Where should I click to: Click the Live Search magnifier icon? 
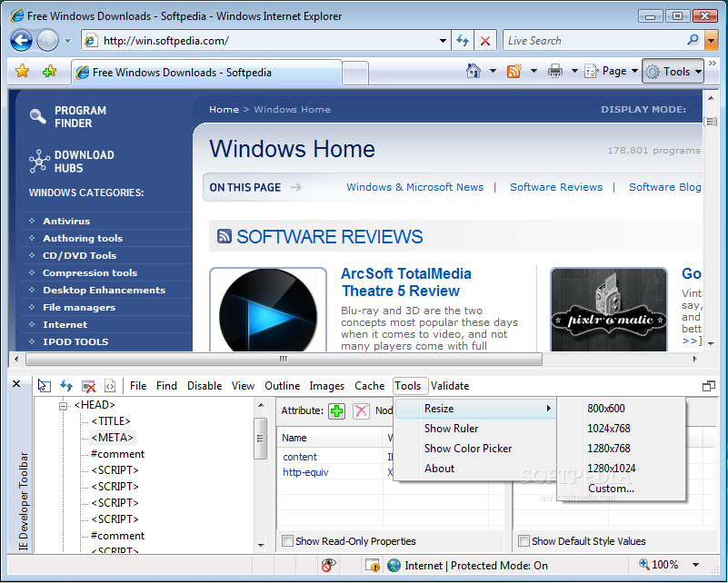coord(693,40)
